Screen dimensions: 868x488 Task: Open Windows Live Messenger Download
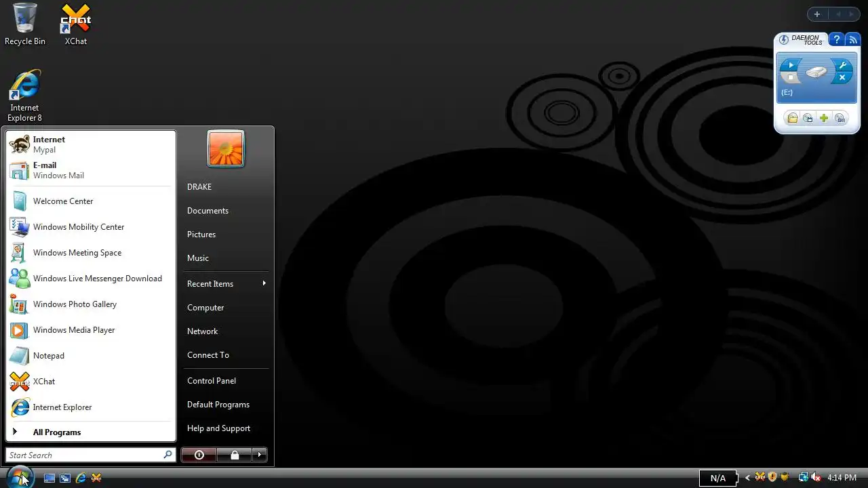coord(91,279)
